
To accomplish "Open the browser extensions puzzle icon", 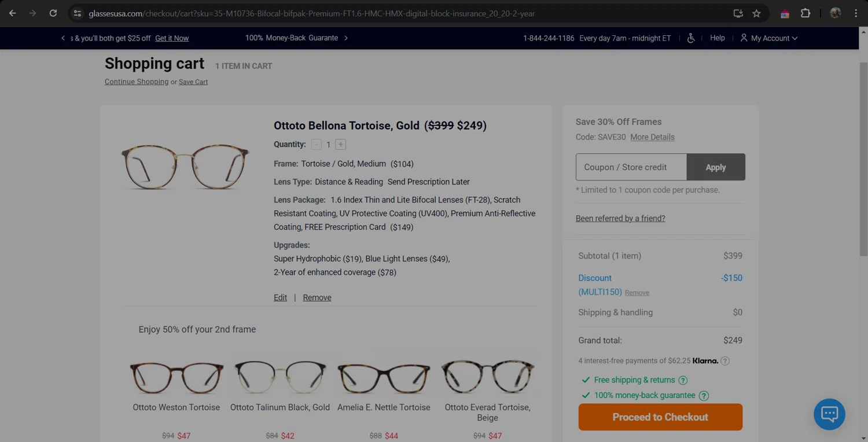I will tap(806, 13).
